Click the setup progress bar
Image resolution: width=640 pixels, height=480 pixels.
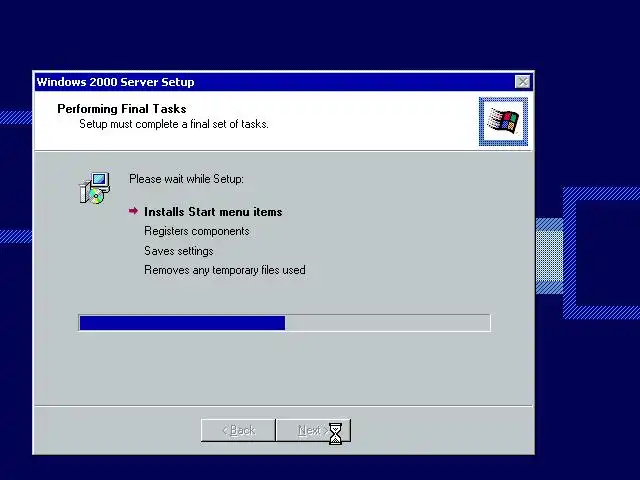pos(284,323)
